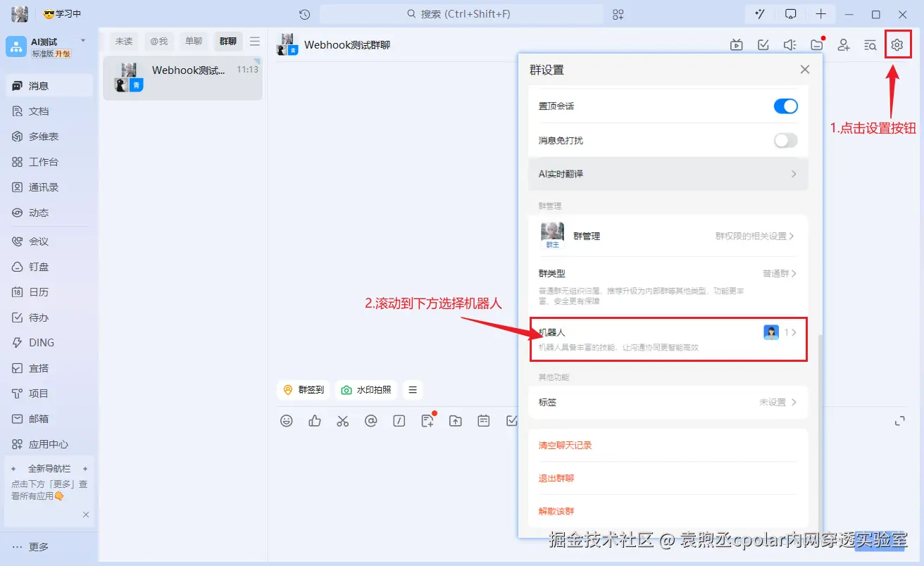Click the search box in title bar
This screenshot has height=566, width=924.
(x=461, y=14)
